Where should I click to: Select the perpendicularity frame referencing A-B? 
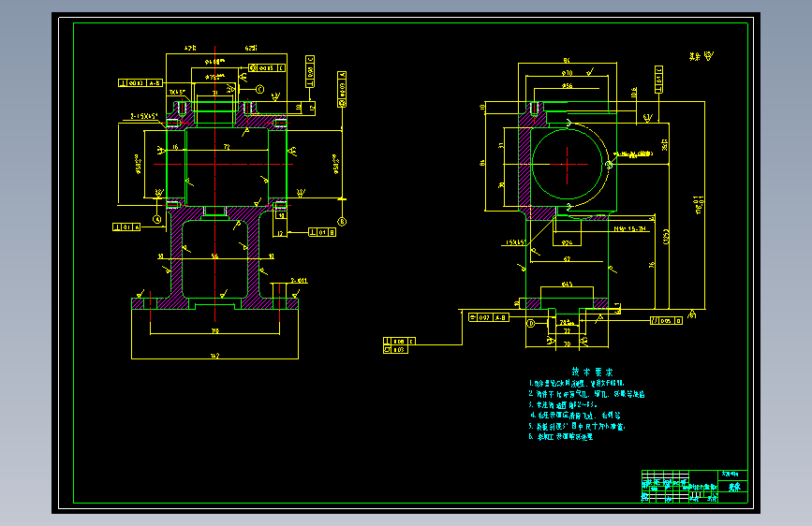point(140,83)
